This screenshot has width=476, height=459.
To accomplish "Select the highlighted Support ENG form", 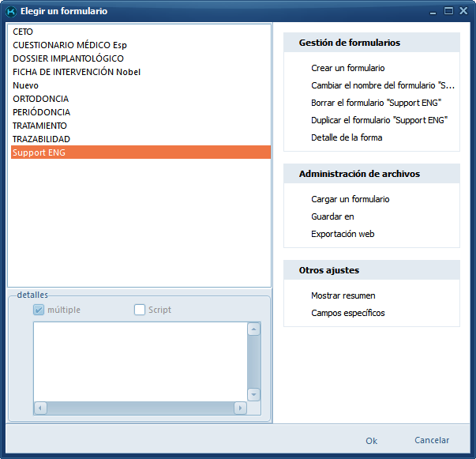I will [x=39, y=152].
